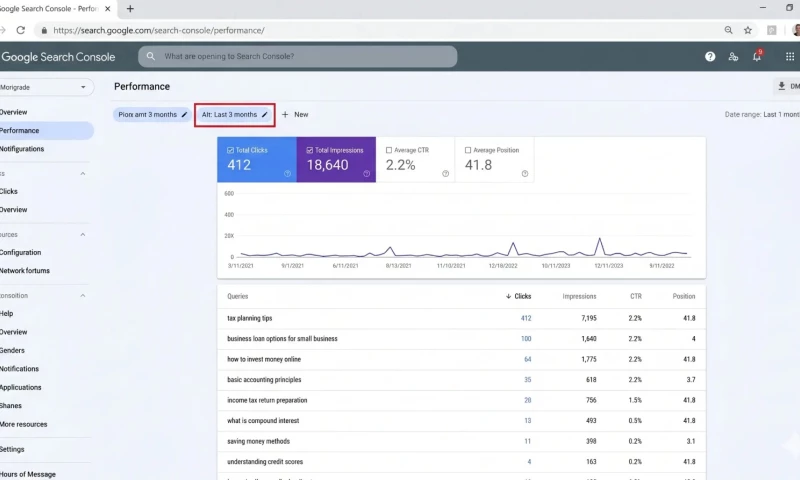Click the sort arrow beside Clicks column
The image size is (800, 480).
click(508, 296)
